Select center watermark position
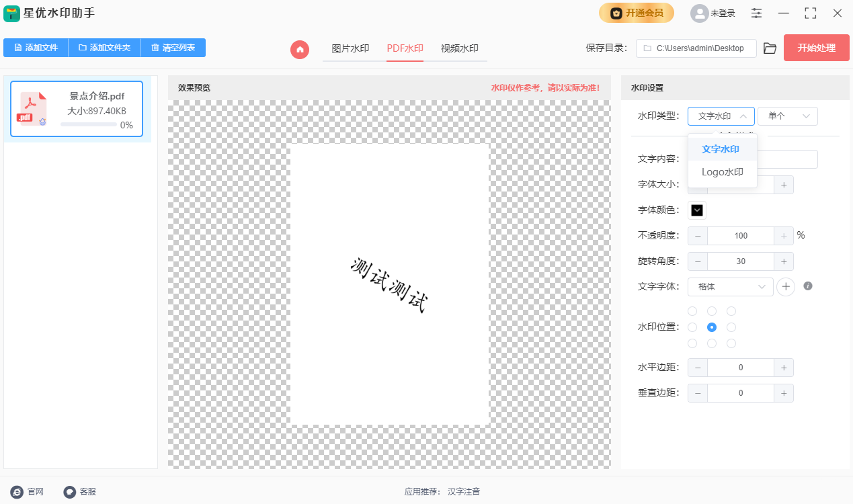 pyautogui.click(x=712, y=327)
